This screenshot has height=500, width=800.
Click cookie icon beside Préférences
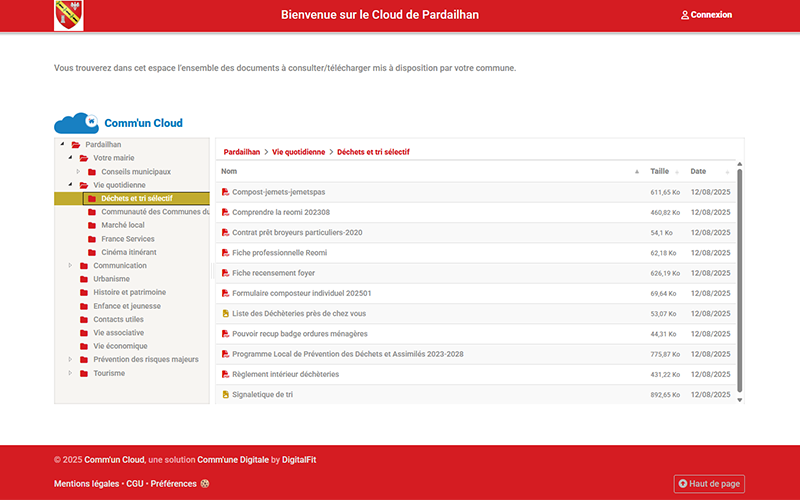(205, 484)
